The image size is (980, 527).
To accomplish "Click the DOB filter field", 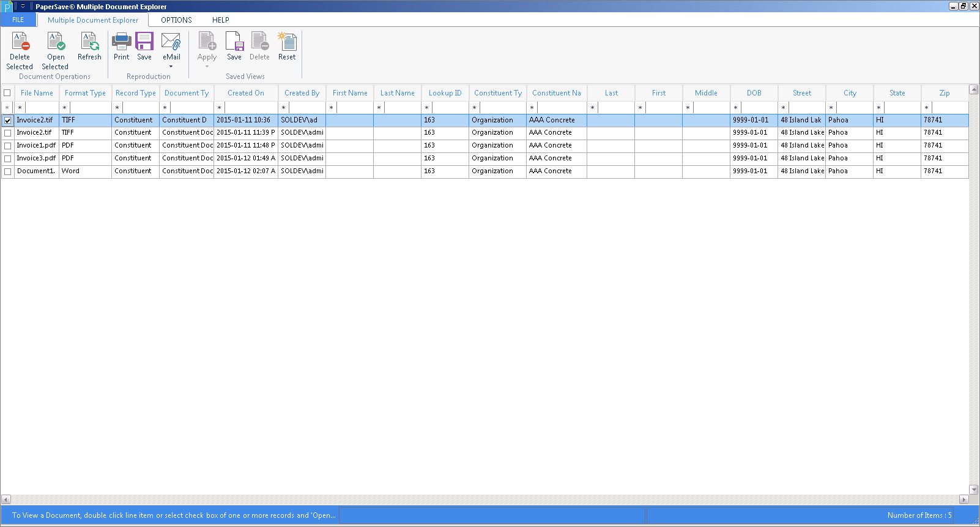I will [759, 108].
